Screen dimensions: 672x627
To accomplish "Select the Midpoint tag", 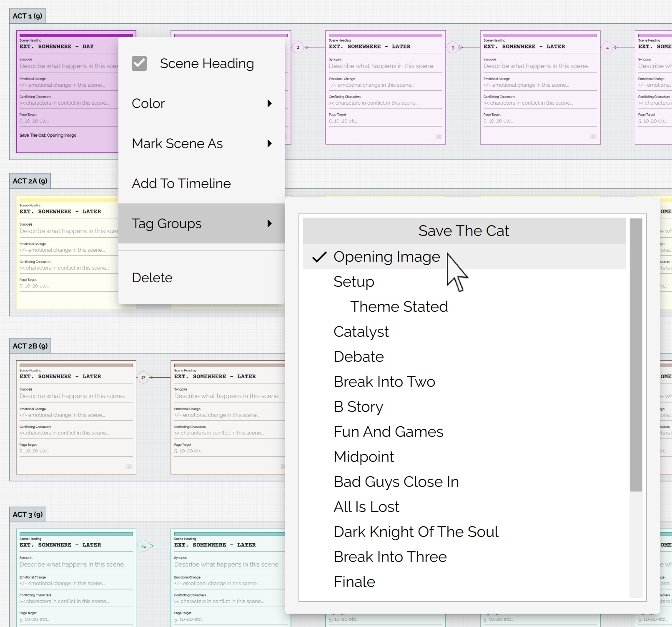I will [x=464, y=457].
